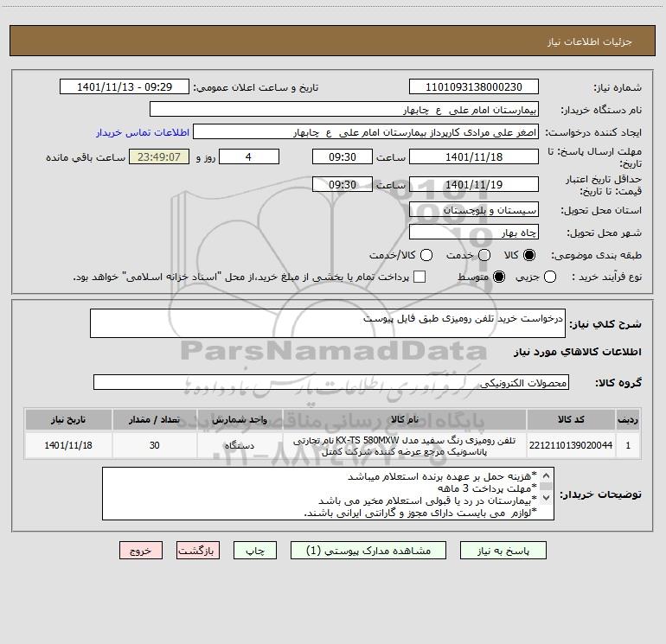Click the شماره نیاز field 1101093138000230
The image size is (666, 644).
[474, 87]
